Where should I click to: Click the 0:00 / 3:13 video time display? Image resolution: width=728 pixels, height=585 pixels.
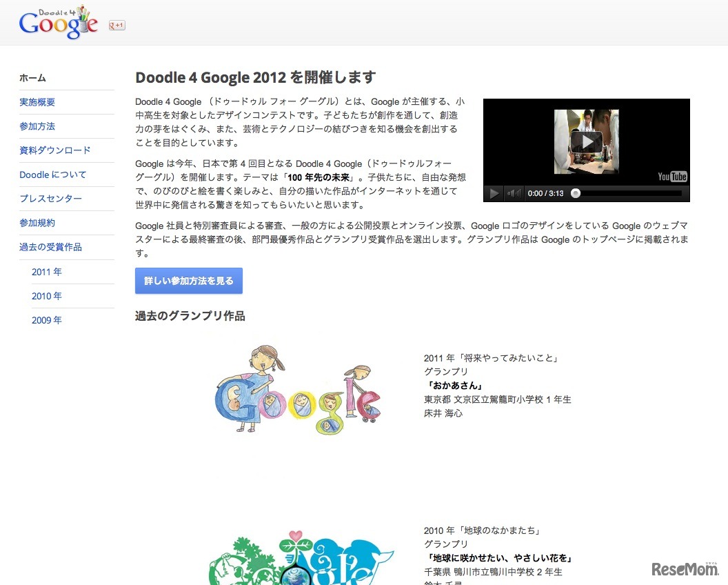click(545, 193)
